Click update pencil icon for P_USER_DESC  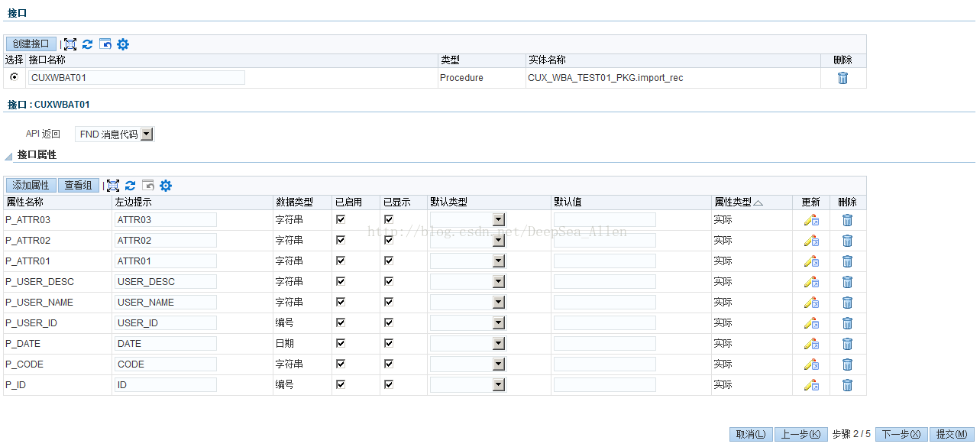coord(811,282)
